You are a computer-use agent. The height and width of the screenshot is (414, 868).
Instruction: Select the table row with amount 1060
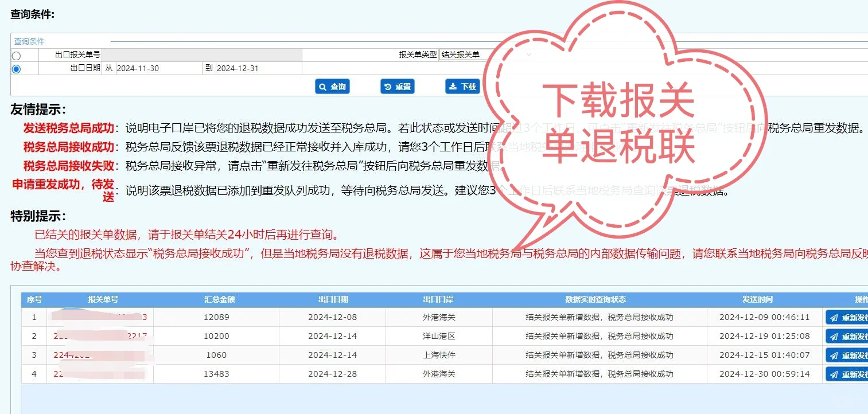[344, 355]
